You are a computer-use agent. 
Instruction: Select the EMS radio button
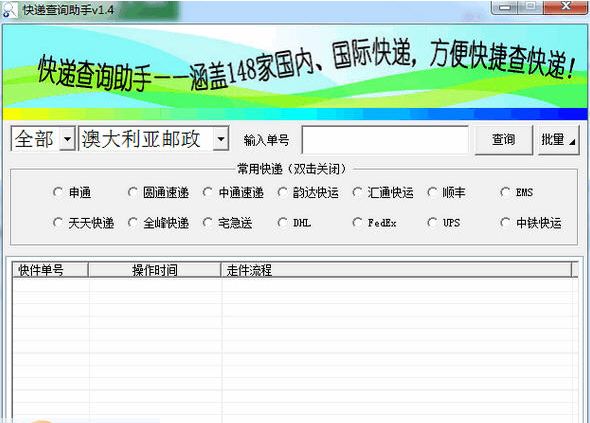pyautogui.click(x=505, y=192)
